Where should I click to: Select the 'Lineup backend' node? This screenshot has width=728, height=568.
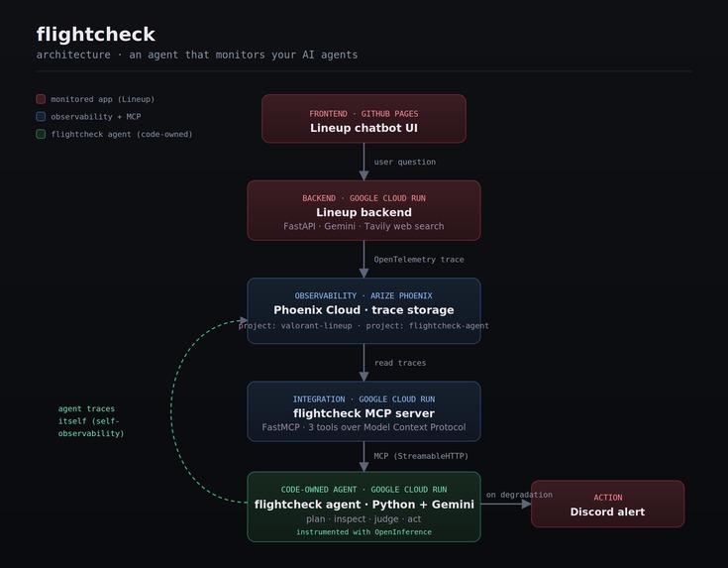(x=364, y=210)
